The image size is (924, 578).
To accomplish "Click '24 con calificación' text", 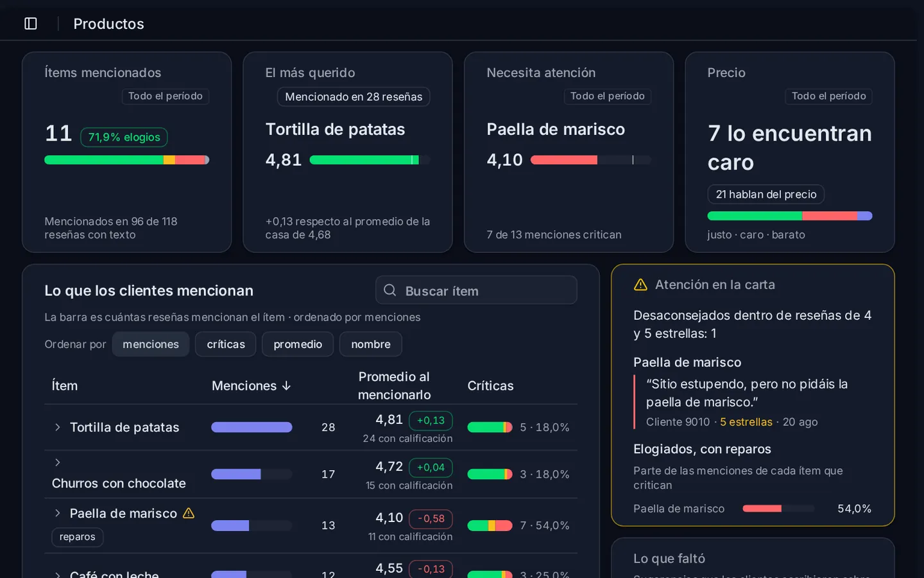I will coord(407,439).
